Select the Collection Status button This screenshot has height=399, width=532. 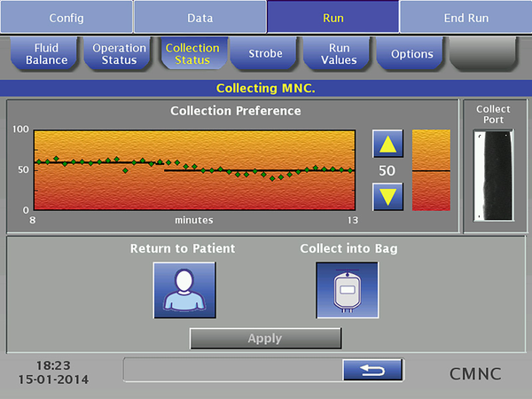pyautogui.click(x=192, y=54)
